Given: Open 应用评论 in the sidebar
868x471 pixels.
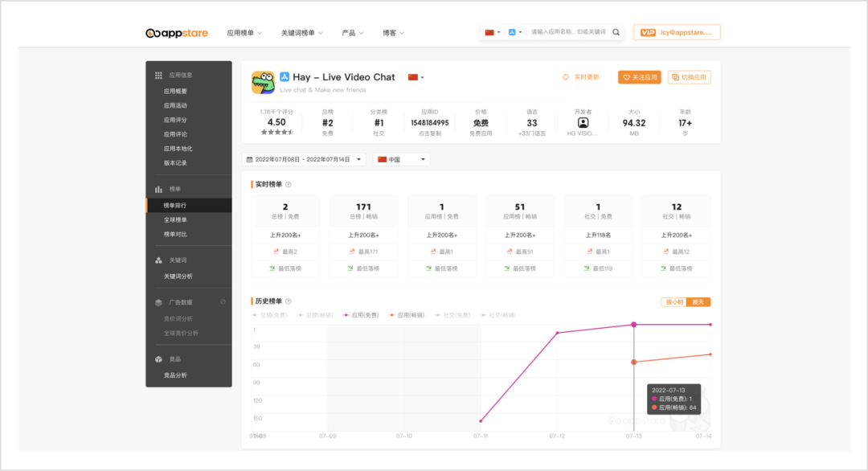Looking at the screenshot, I should [x=175, y=134].
